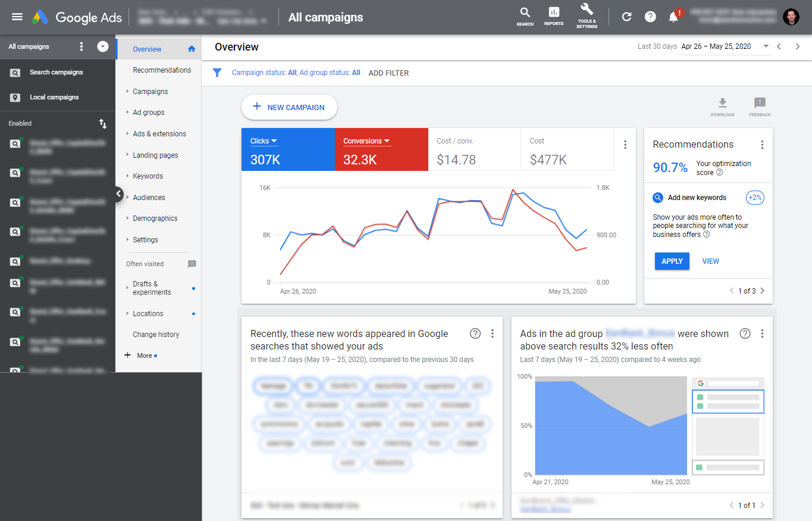The width and height of the screenshot is (812, 521).
Task: Open the Help question mark icon
Action: click(x=650, y=17)
